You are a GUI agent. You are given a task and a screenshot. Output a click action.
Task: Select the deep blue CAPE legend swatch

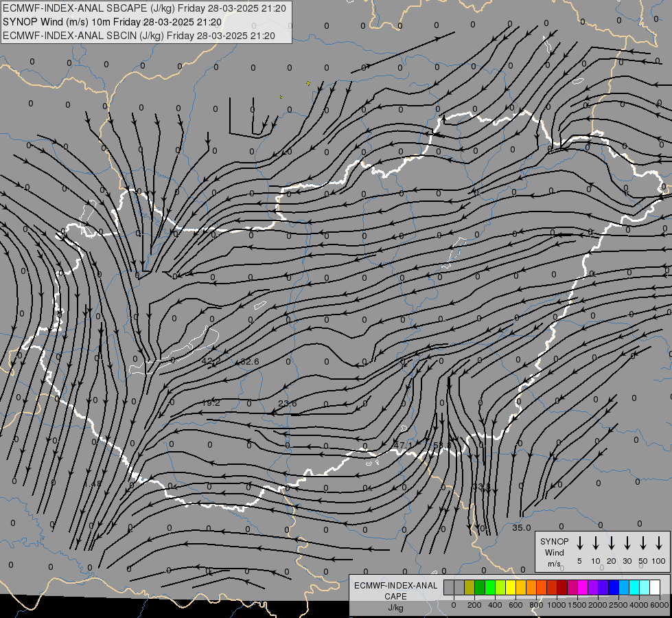point(613,587)
